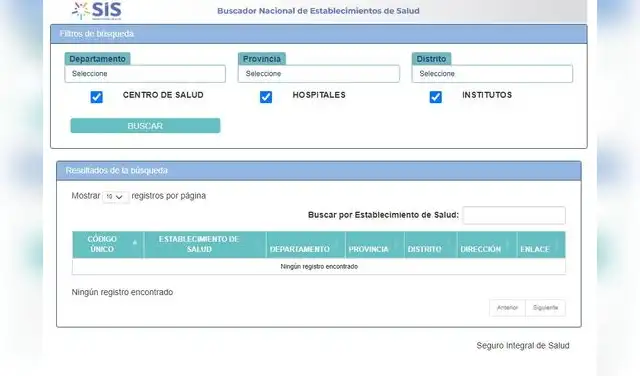Sort by Provincia column header
The image size is (640, 376).
[375, 245]
